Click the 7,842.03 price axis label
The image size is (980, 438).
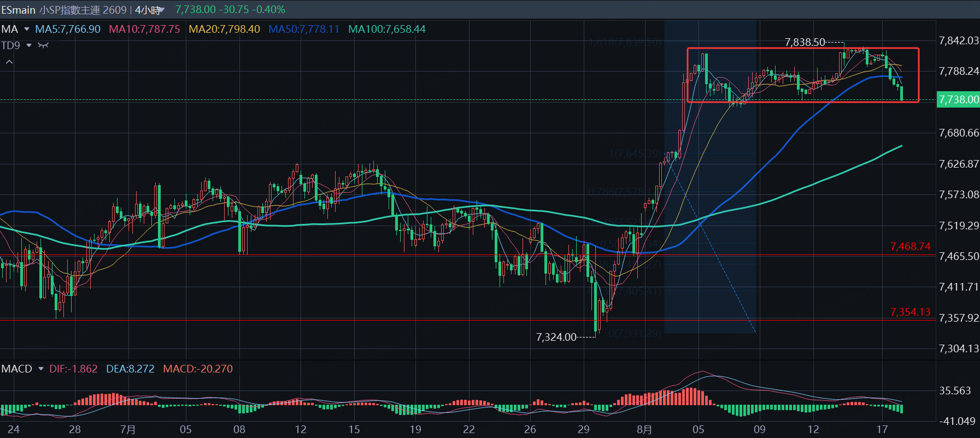959,41
